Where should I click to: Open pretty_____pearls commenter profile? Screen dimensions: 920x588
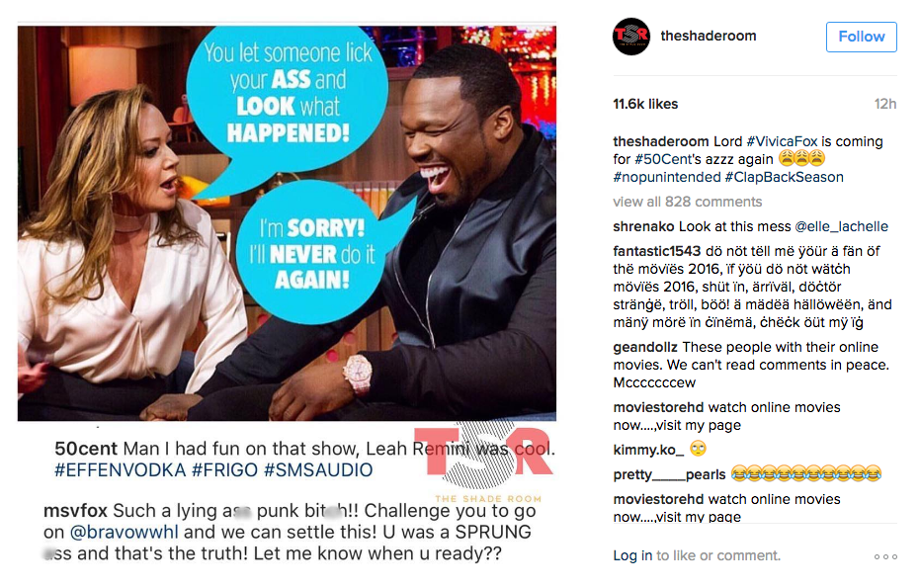(669, 474)
